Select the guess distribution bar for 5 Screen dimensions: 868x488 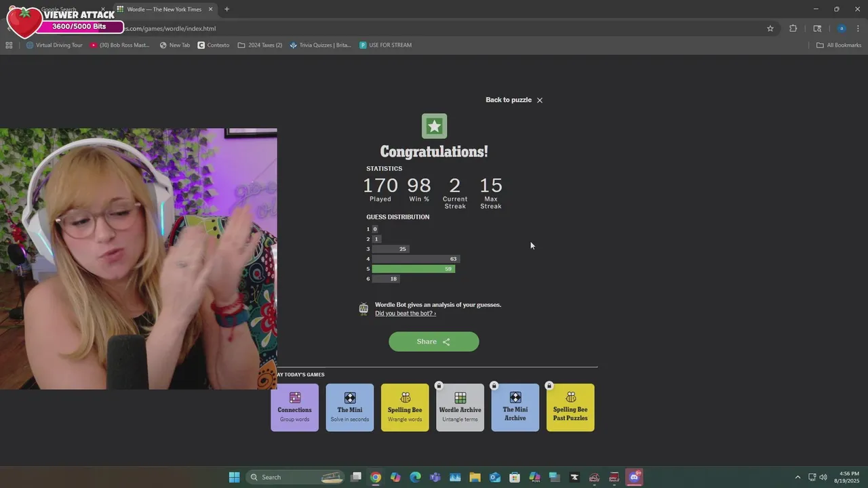click(x=413, y=269)
